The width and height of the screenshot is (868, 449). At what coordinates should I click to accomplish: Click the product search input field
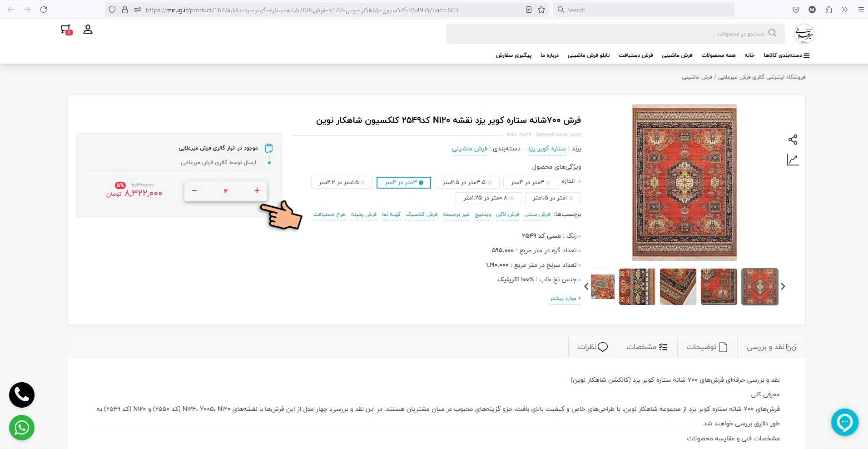coord(615,34)
